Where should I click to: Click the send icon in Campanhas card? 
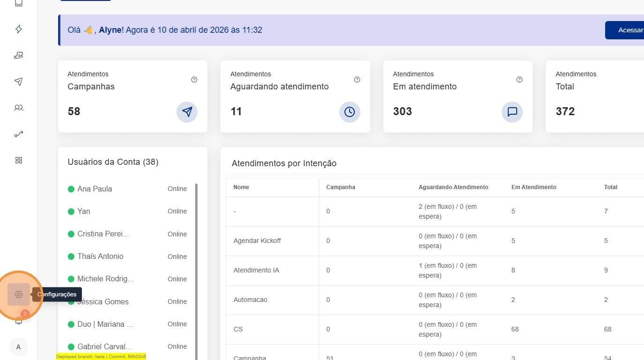[x=187, y=112]
